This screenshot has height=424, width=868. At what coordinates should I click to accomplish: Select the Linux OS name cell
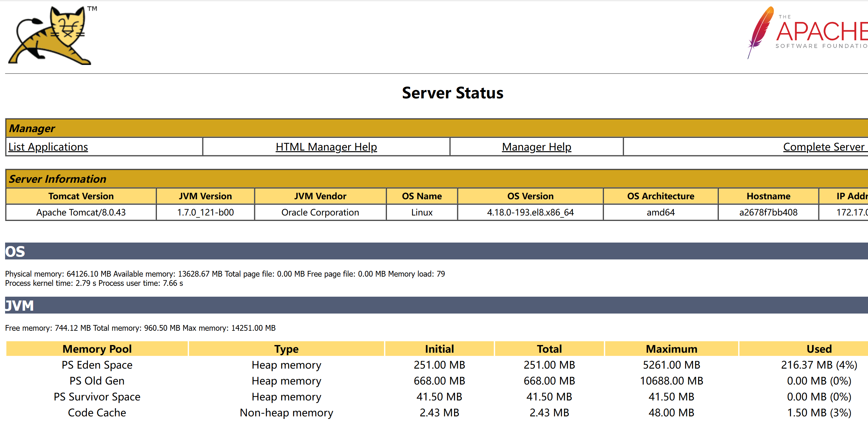point(422,212)
